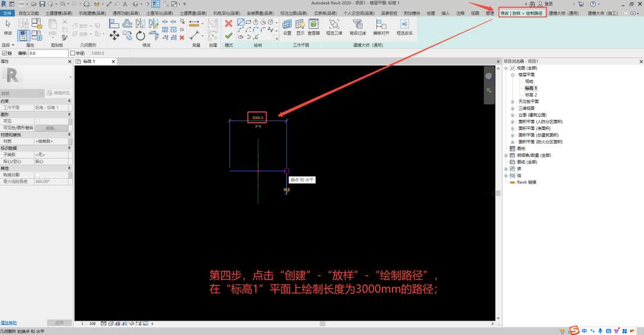Screen dimensions: 644x335
Task: Click the Print icon in quick access toolbar
Action: [x=86, y=4]
